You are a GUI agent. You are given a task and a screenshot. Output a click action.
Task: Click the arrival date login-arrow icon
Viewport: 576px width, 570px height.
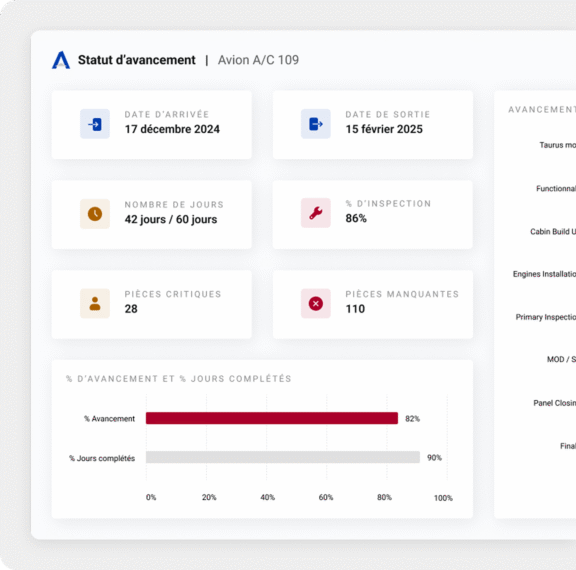95,124
